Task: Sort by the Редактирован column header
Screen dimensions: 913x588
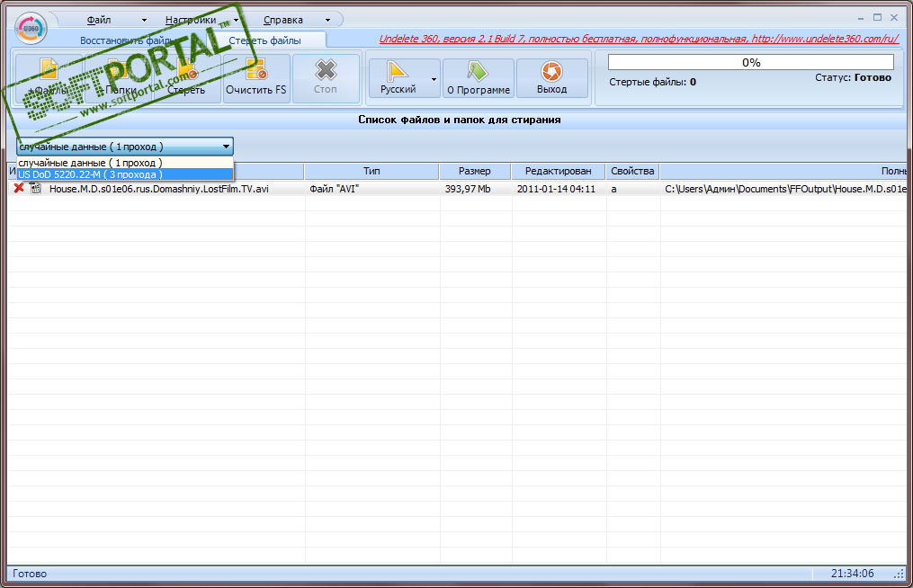Action: [x=558, y=171]
